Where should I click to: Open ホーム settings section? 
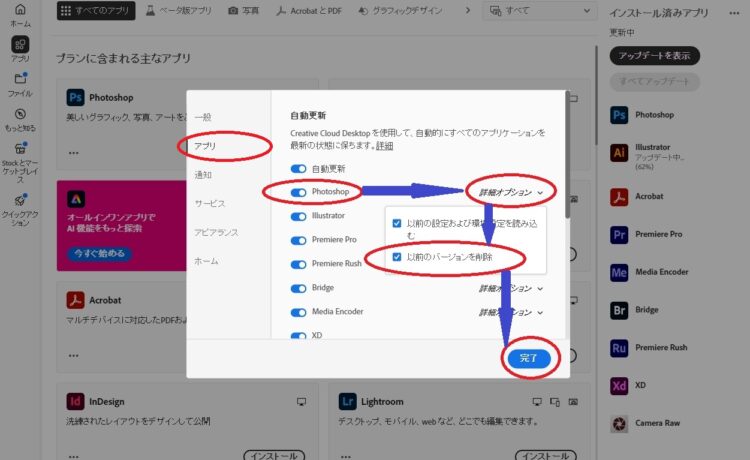[x=206, y=261]
